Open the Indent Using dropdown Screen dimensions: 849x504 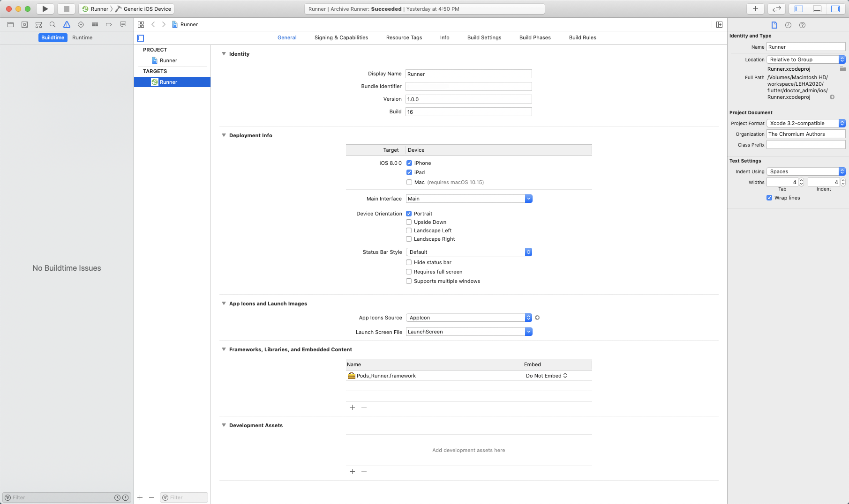pyautogui.click(x=806, y=171)
